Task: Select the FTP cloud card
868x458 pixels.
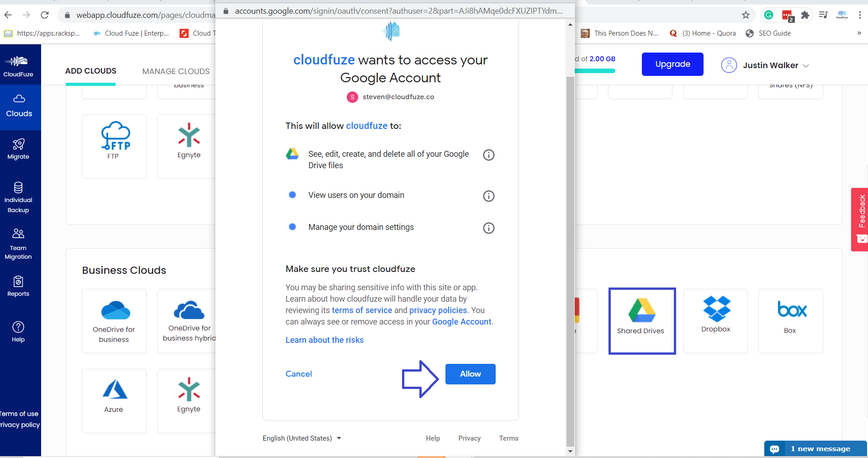Action: 114,146
